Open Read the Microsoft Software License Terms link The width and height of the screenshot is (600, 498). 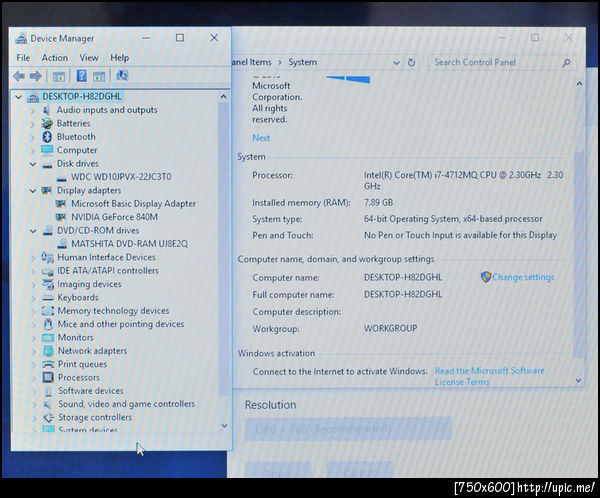[x=489, y=376]
